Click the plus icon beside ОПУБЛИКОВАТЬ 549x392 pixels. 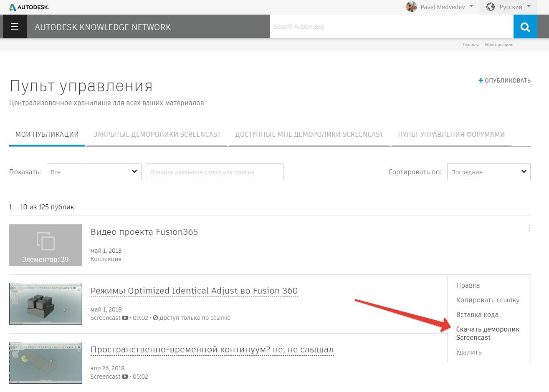[481, 80]
